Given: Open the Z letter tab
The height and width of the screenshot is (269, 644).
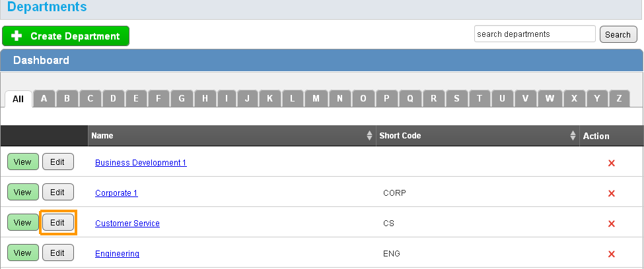Looking at the screenshot, I should click(619, 99).
